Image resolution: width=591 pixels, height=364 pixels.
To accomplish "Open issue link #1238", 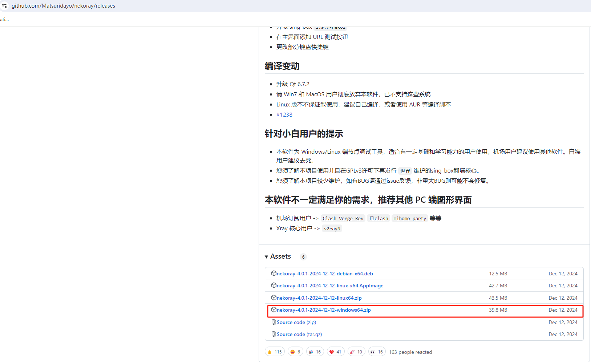I will pyautogui.click(x=284, y=114).
